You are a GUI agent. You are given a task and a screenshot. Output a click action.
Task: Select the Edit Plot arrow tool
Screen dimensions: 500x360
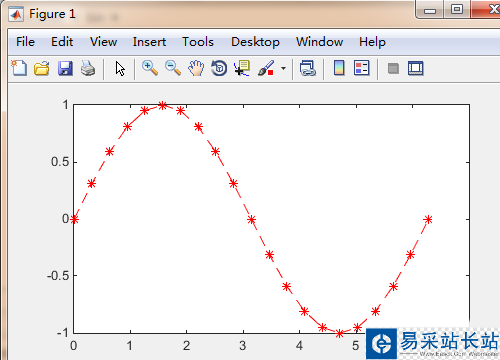(120, 69)
